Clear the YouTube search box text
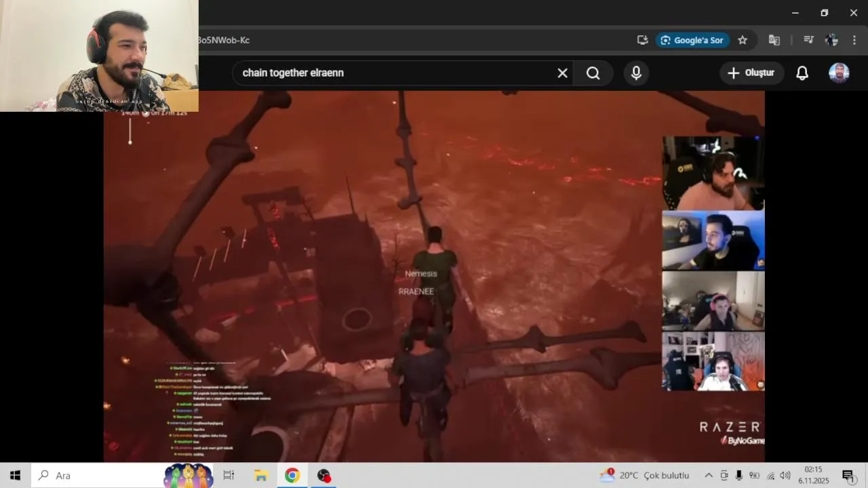Viewport: 868px width, 488px height. coord(562,73)
